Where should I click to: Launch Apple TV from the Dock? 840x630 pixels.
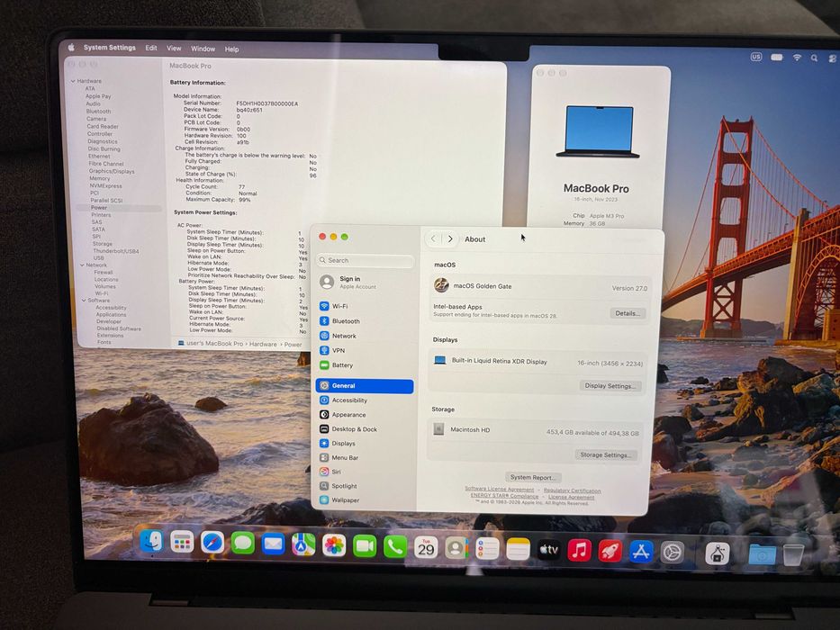point(548,550)
